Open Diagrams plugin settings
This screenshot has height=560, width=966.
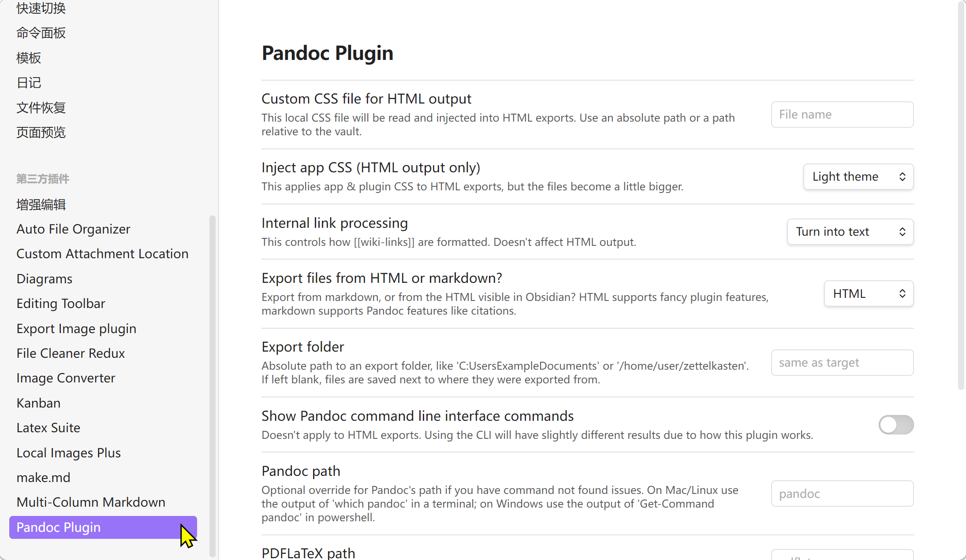[44, 279]
